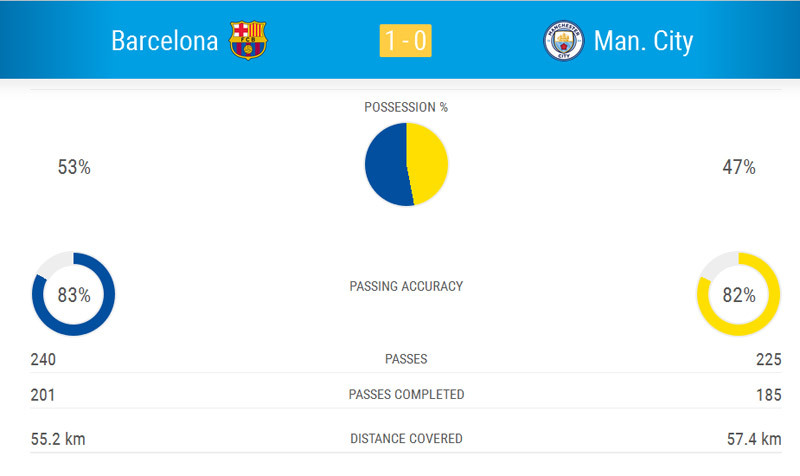Screen dimensions: 800x476
Task: Click the possession pie chart
Action: (406, 164)
